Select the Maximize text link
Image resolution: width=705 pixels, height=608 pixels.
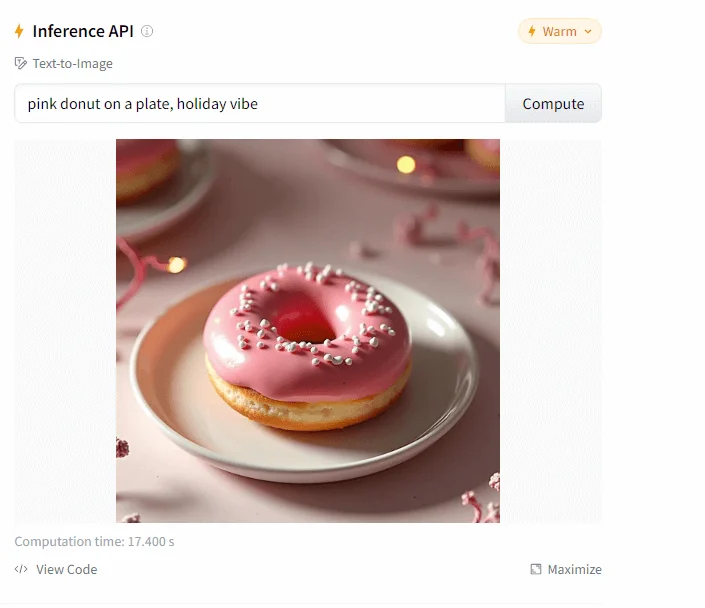[574, 570]
